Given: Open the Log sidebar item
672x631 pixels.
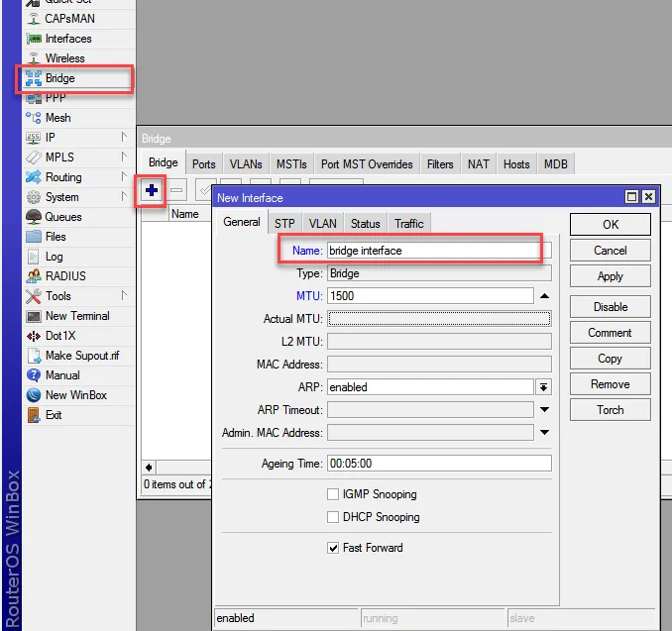Looking at the screenshot, I should point(54,257).
